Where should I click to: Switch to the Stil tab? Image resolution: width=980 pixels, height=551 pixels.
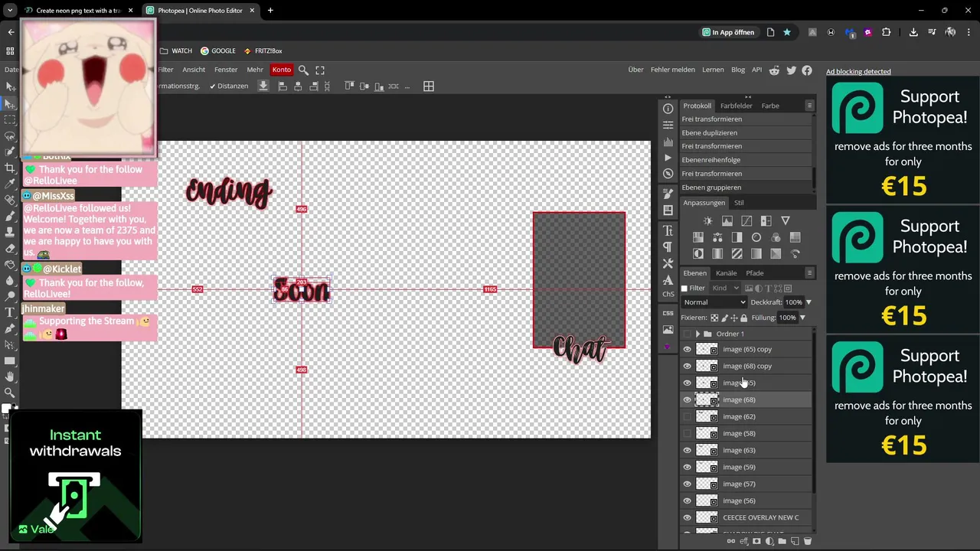point(739,203)
